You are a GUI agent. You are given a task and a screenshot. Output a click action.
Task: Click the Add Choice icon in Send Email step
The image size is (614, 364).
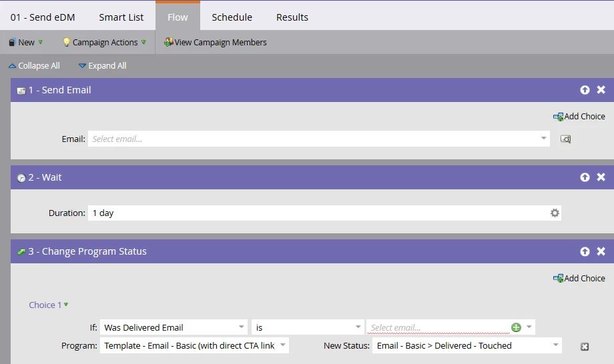point(558,117)
